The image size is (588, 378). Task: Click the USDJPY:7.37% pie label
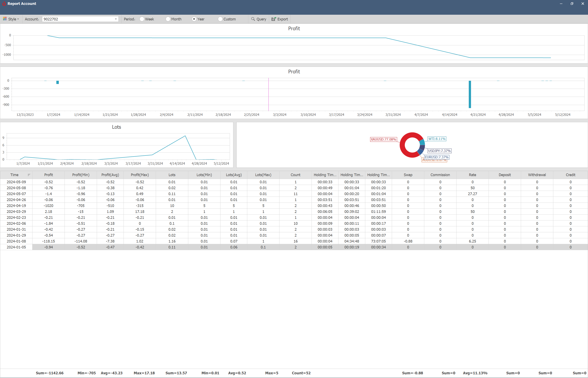pyautogui.click(x=439, y=151)
